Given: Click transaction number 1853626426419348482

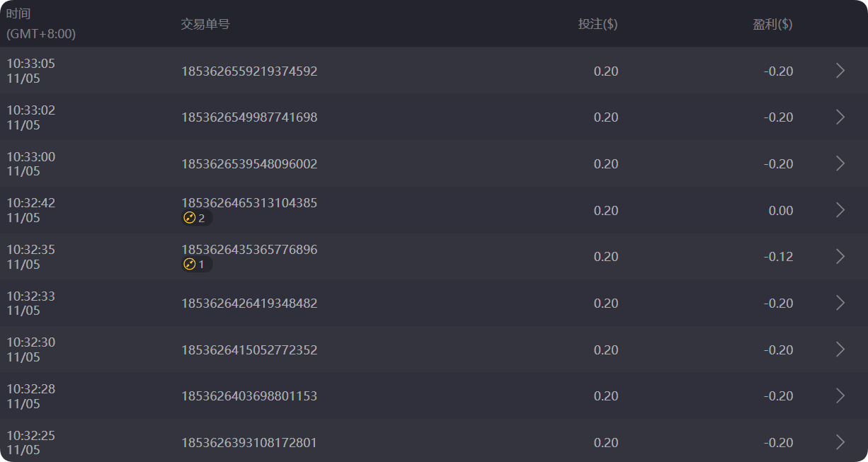Looking at the screenshot, I should coord(249,304).
